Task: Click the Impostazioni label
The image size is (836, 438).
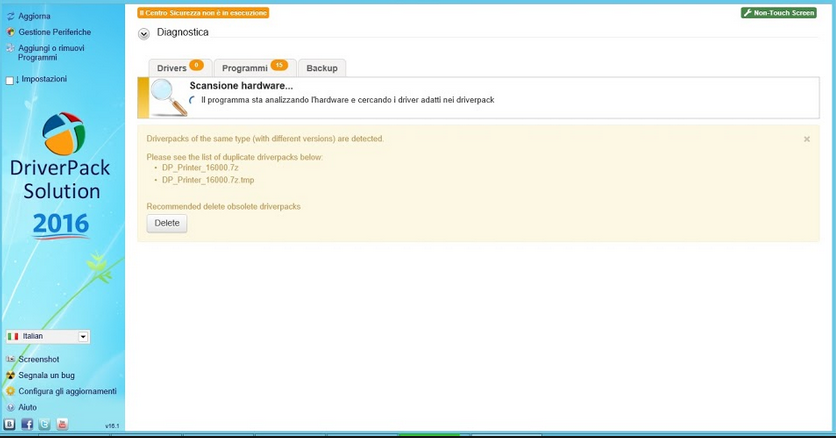Action: click(44, 79)
